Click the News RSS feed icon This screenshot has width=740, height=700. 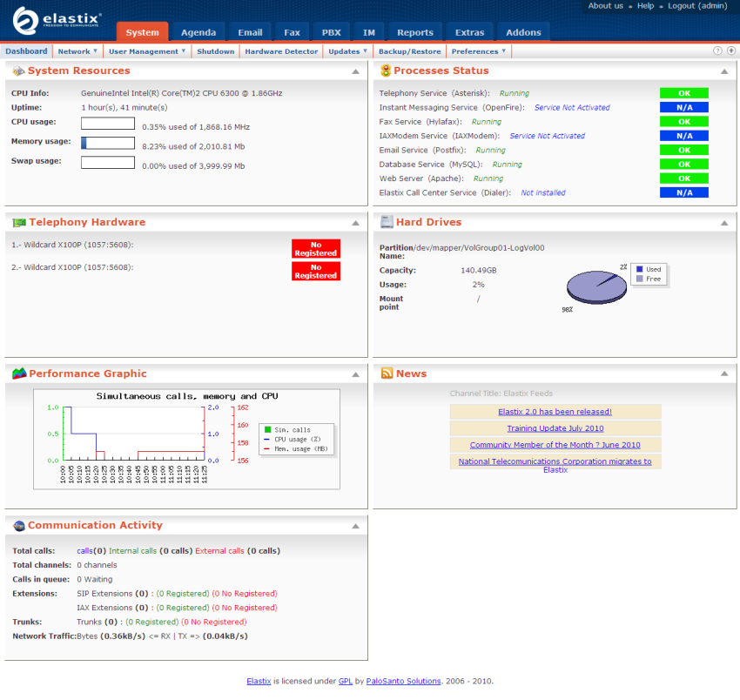(387, 374)
